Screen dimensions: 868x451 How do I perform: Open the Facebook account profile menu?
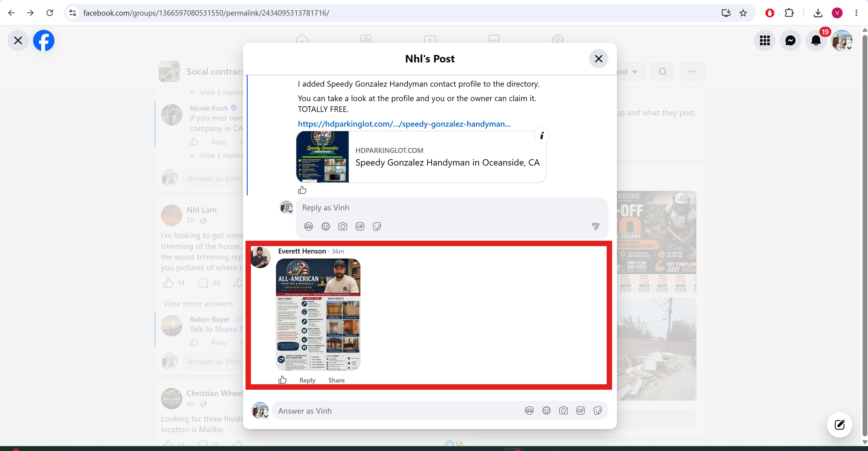click(842, 40)
